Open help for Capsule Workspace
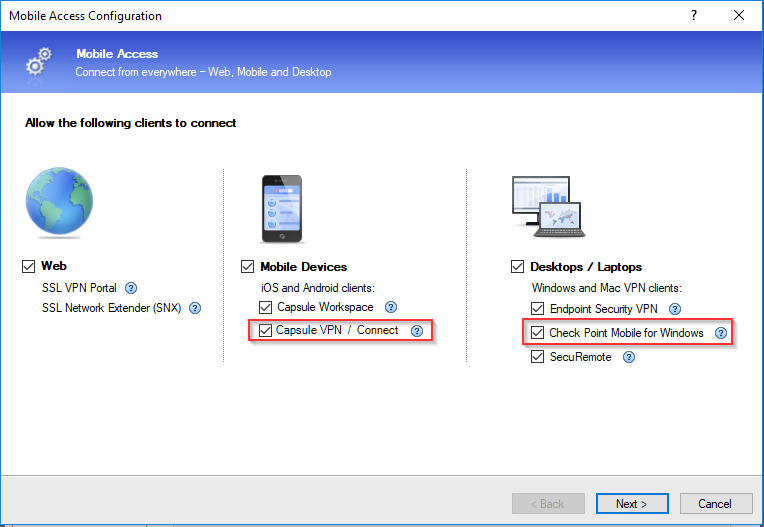This screenshot has width=764, height=527. click(x=391, y=307)
